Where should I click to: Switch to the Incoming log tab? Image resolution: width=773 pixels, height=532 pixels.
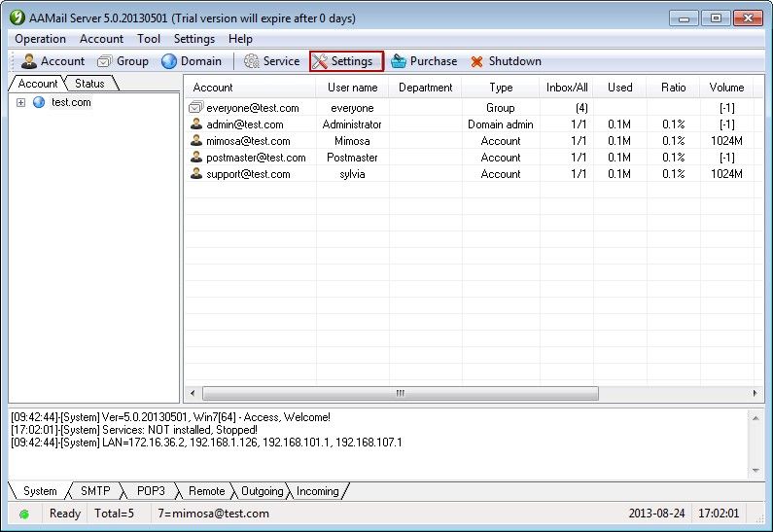click(x=318, y=491)
